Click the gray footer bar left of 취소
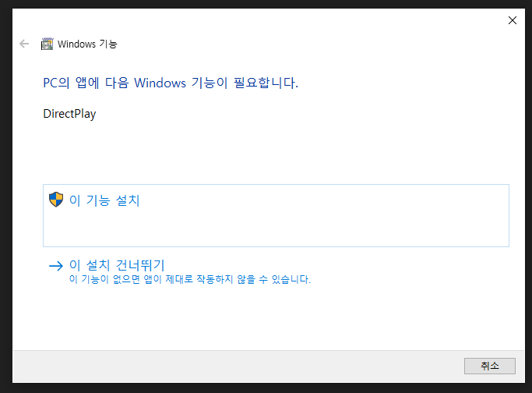 click(x=234, y=366)
